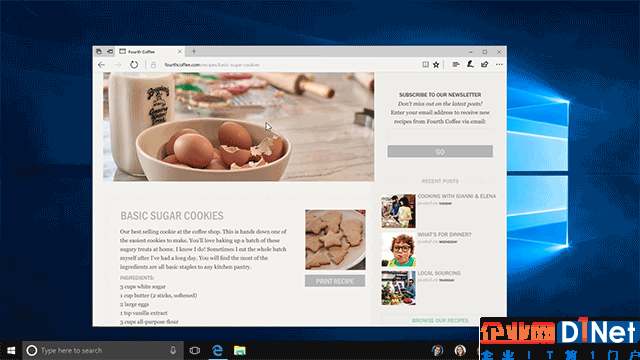This screenshot has width=640, height=360.
Task: Click the BASIC SUGAR COOKIES heading
Action: click(x=172, y=216)
